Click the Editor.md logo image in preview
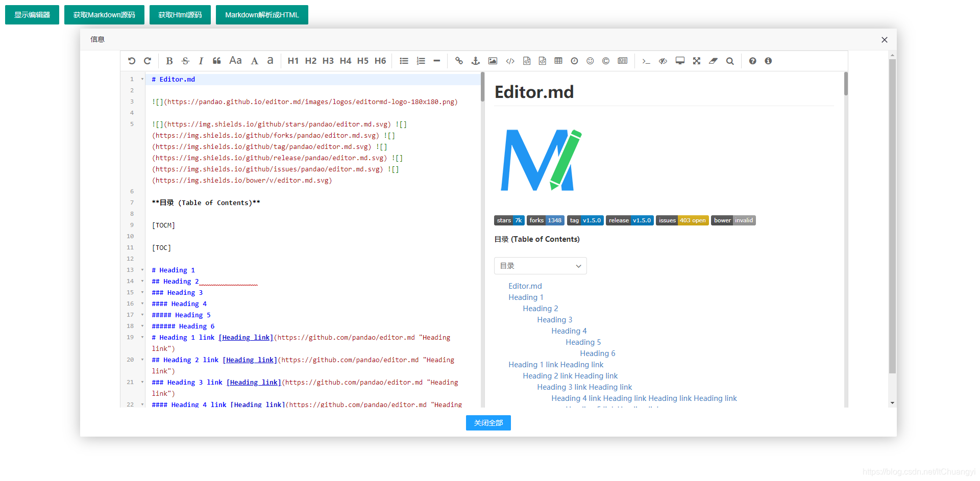Viewport: 980px width, 481px height. [541, 160]
